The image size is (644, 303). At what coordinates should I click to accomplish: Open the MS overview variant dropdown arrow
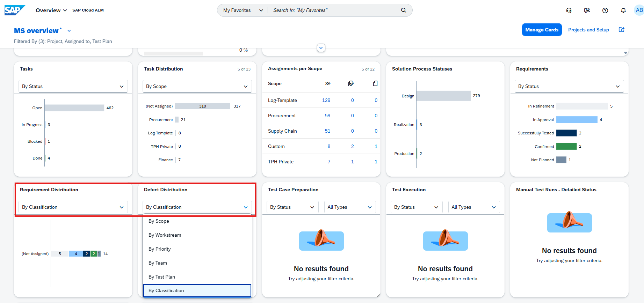tap(69, 31)
